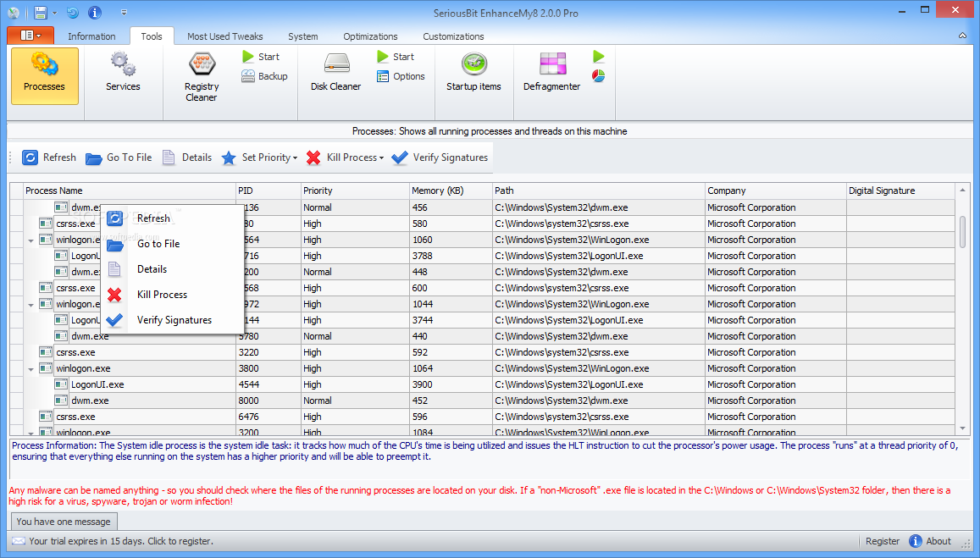Click Go To File in the toolbar
The height and width of the screenshot is (558, 980).
click(119, 157)
